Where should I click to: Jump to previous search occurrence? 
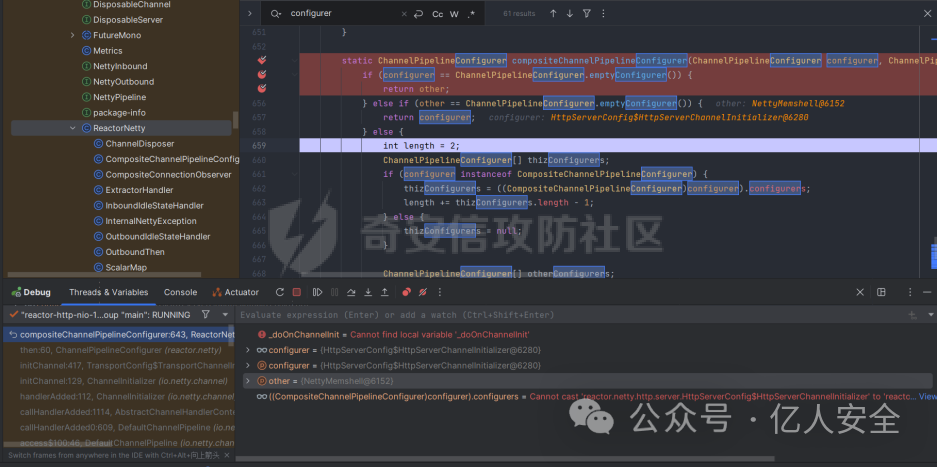(x=553, y=14)
